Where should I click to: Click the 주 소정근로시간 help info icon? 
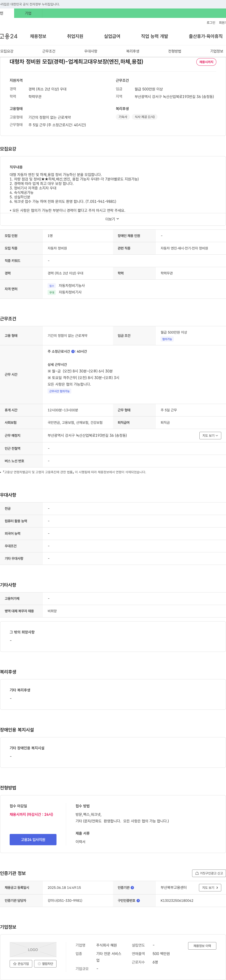point(73,351)
